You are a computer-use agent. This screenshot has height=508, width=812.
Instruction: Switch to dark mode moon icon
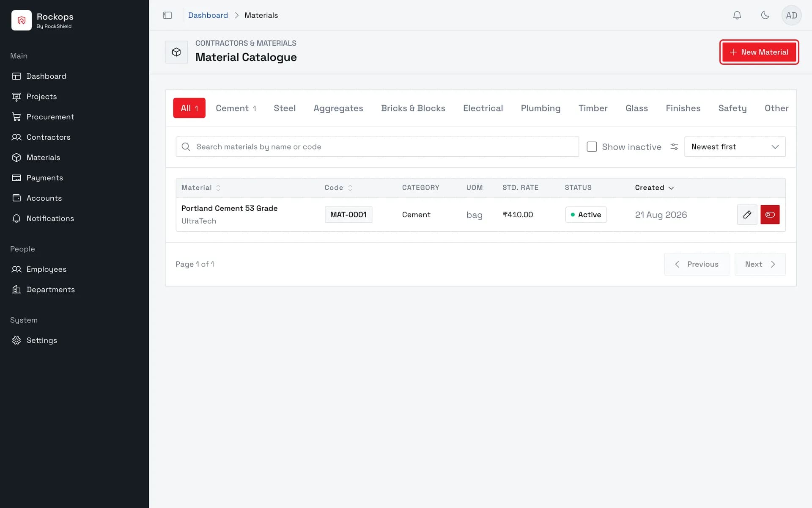(765, 15)
